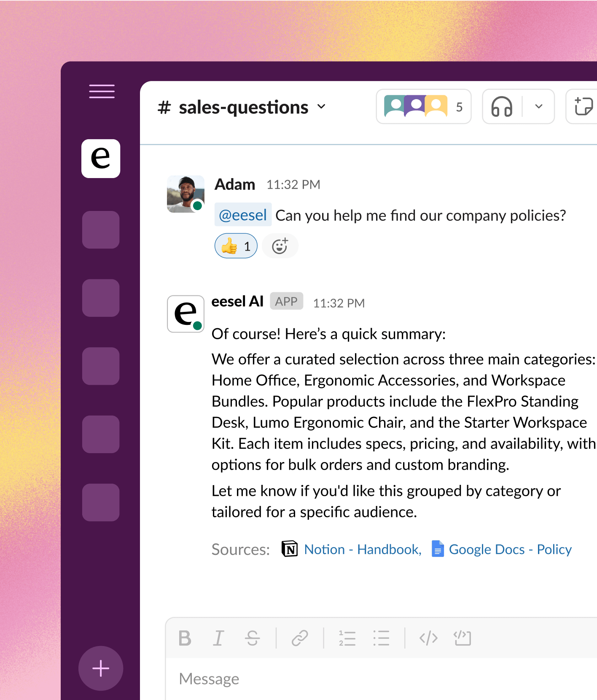Open the hamburger menu in sidebar
Screen dimensions: 597x700
tap(102, 91)
